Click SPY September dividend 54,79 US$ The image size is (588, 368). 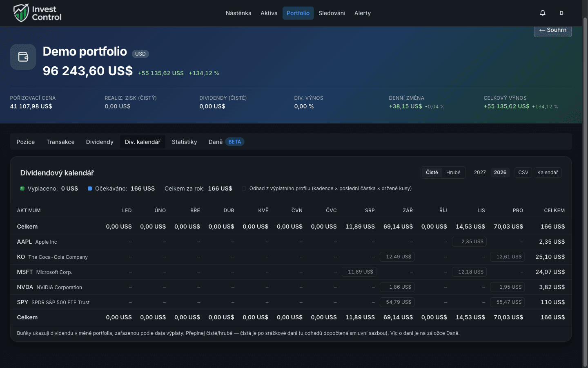coord(397,302)
